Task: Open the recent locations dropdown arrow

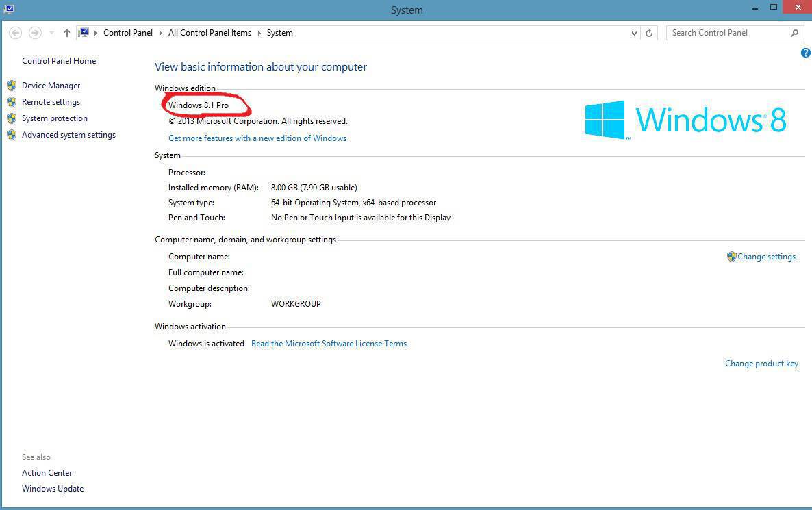Action: tap(51, 33)
